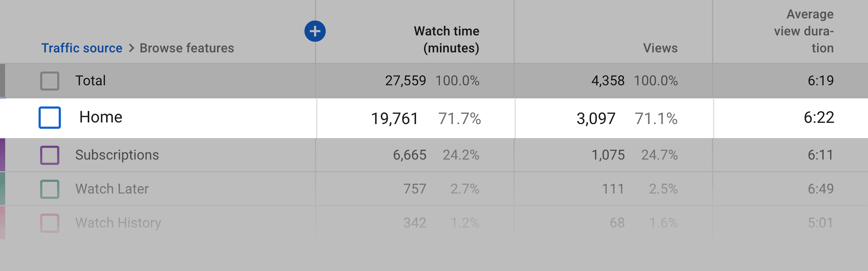Viewport: 868px width, 271px height.
Task: Click the Total views 4,358 value
Action: 608,81
